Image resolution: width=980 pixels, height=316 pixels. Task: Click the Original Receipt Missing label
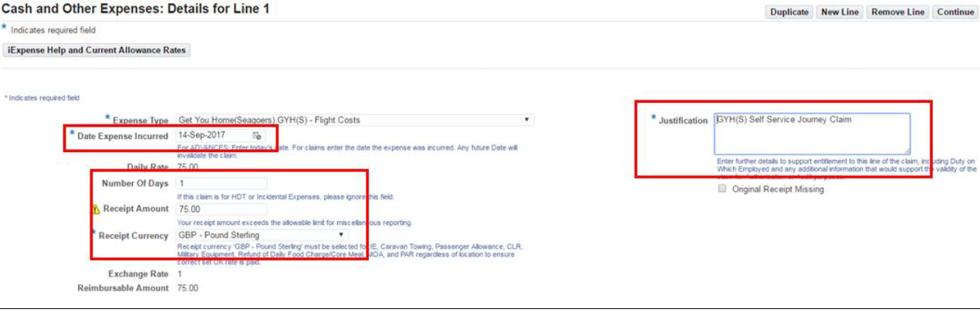pyautogui.click(x=778, y=189)
